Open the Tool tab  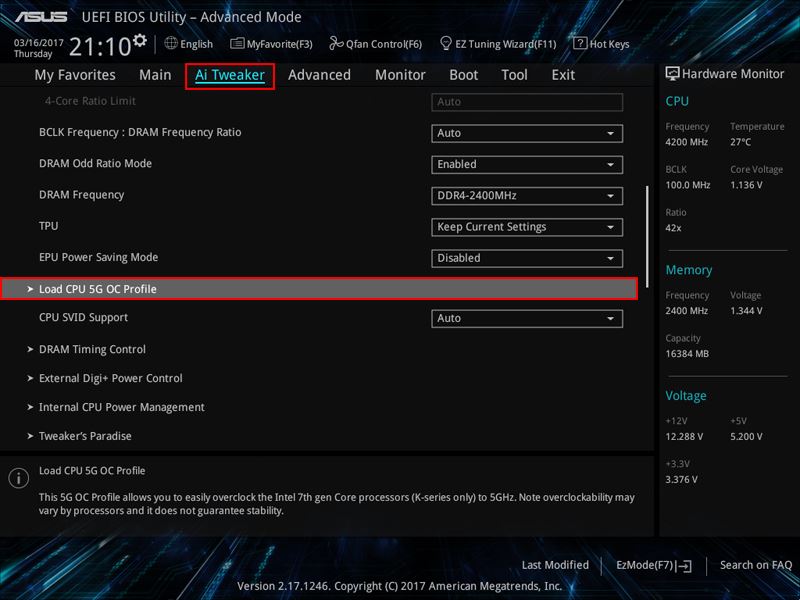pos(514,75)
